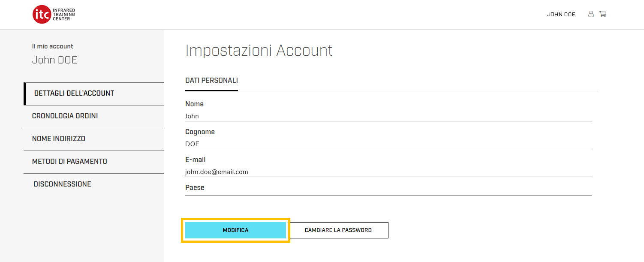Click the Cambiare la Password button
644x262 pixels.
tap(338, 230)
